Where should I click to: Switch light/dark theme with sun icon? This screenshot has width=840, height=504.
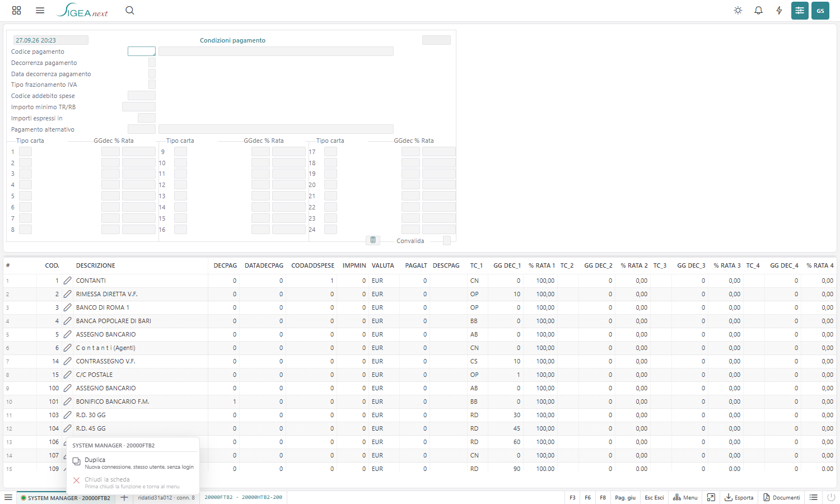coord(738,11)
